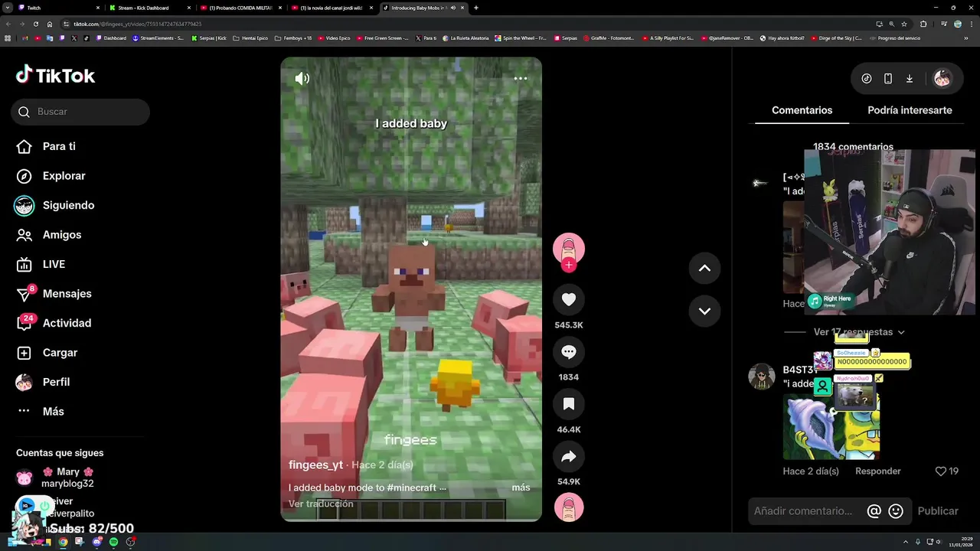The image size is (980, 551).
Task: Click the phone app icon in top bar
Action: click(888, 78)
